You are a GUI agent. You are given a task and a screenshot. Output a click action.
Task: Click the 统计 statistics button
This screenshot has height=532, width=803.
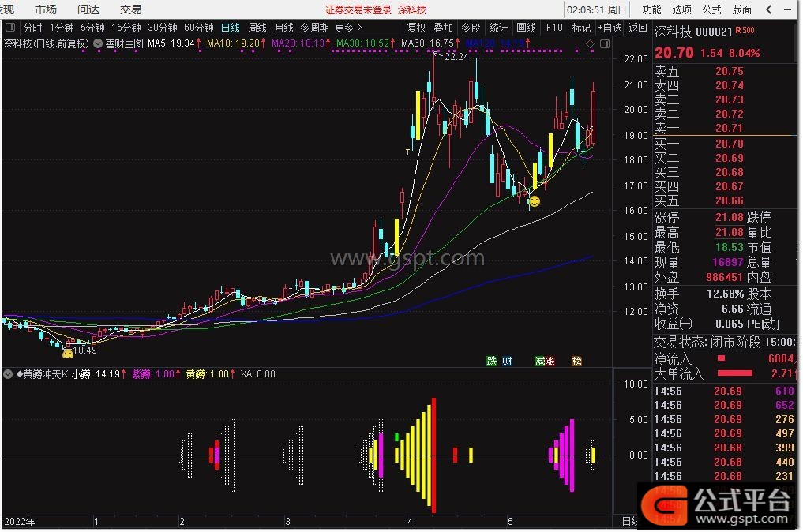(497, 28)
